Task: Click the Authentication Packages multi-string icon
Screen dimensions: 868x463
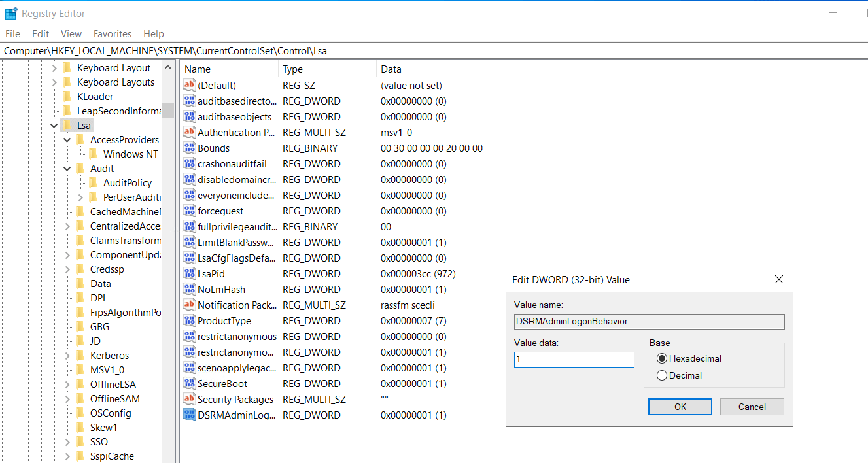Action: [x=190, y=132]
